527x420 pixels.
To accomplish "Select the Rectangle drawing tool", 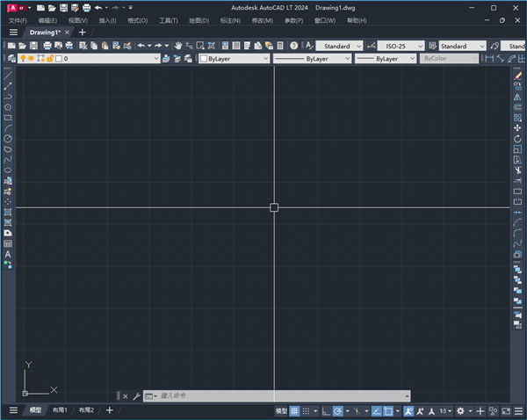I will pos(8,117).
